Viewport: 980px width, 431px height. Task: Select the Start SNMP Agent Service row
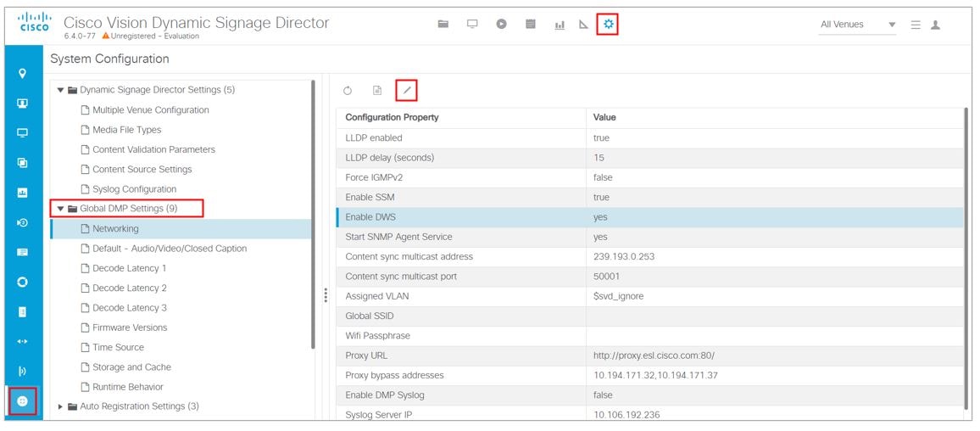(650, 237)
